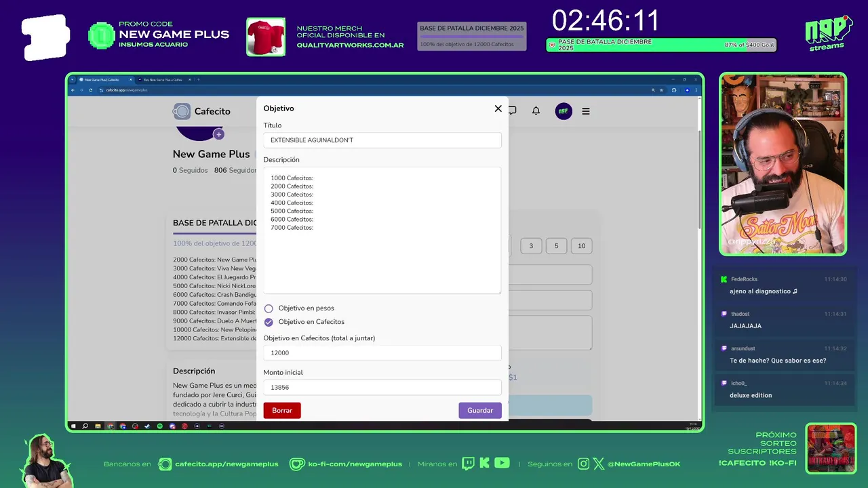The width and height of the screenshot is (868, 488).
Task: Go back in the browser
Action: [x=73, y=90]
